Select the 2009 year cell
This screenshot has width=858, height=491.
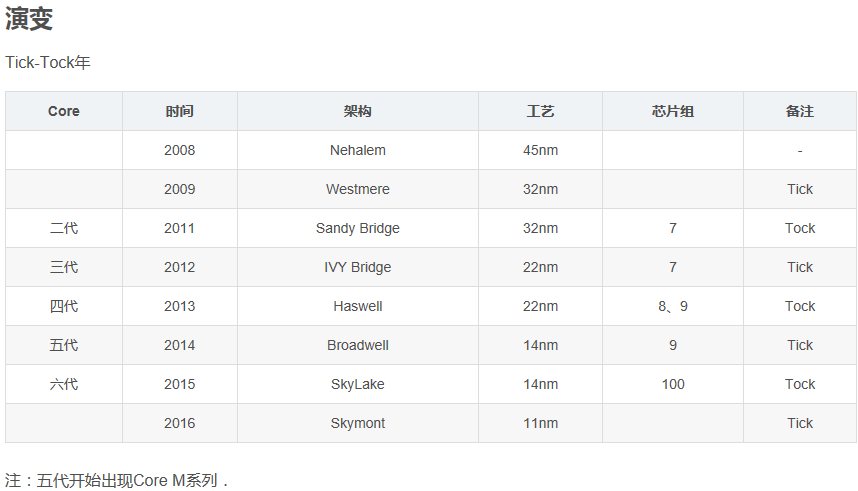click(179, 189)
